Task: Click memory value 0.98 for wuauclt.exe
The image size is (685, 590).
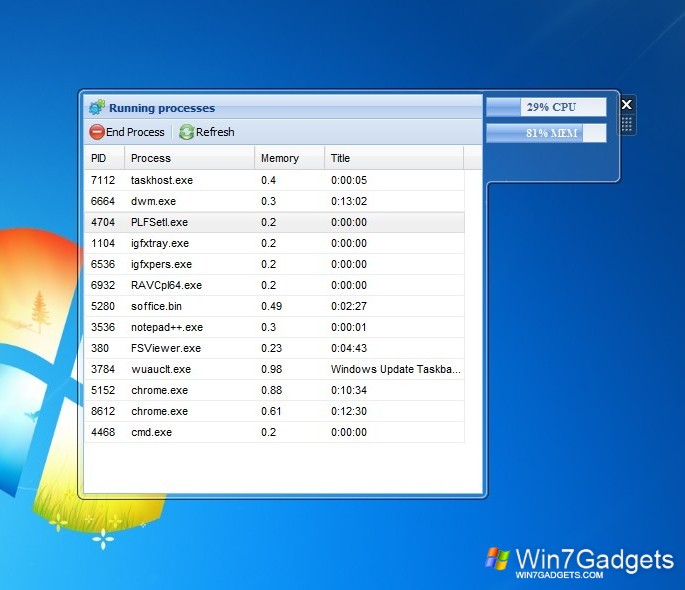Action: coord(271,369)
